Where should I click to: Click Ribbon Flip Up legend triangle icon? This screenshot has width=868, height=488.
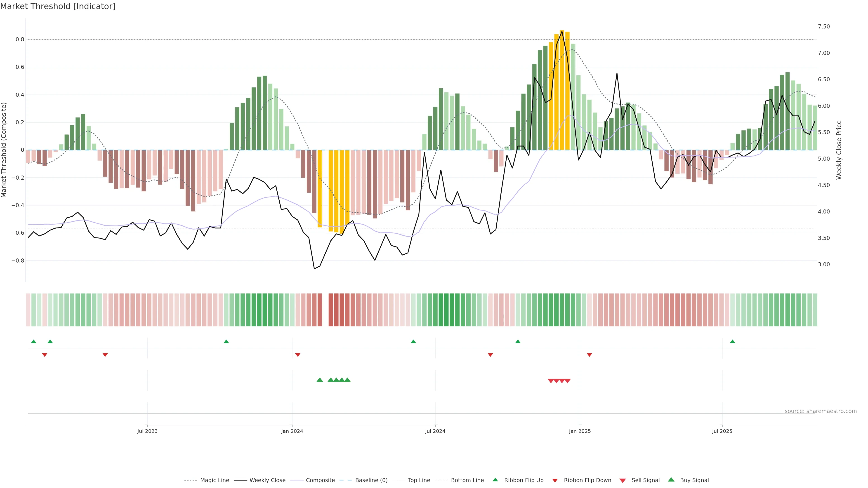pyautogui.click(x=495, y=480)
